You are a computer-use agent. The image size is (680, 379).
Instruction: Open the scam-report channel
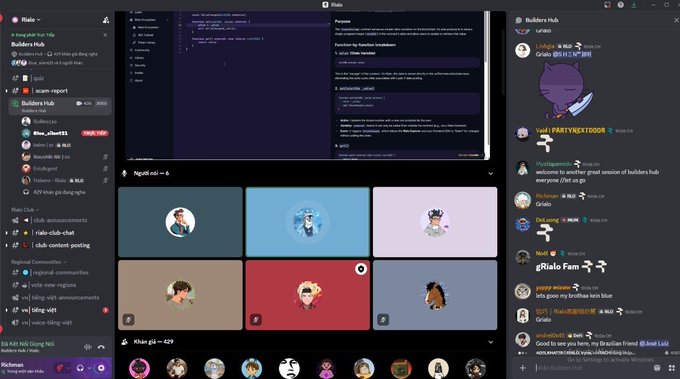51,91
